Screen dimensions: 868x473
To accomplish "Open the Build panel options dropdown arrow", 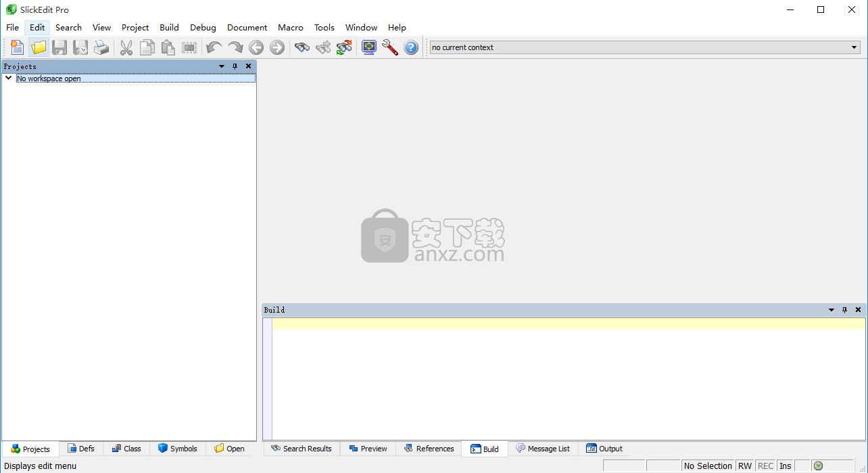I will coord(831,310).
